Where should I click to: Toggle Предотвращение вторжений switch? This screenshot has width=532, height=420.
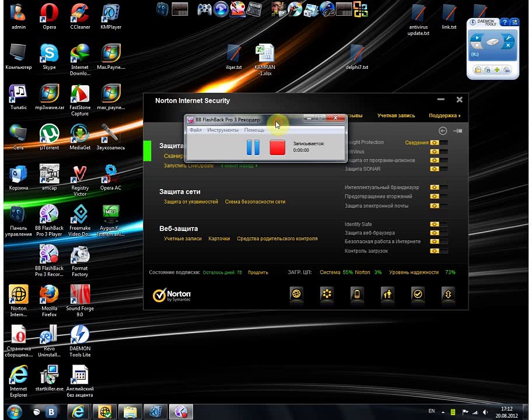point(439,197)
